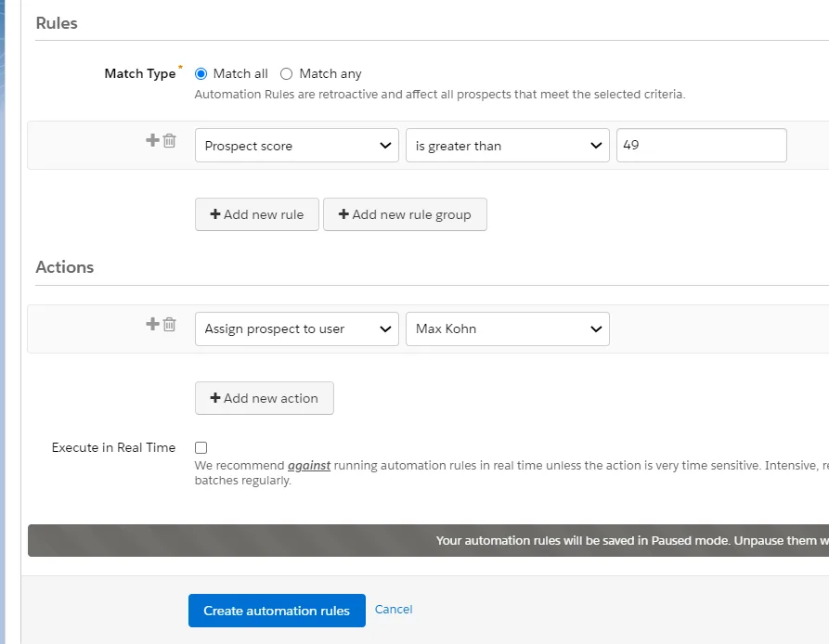Click the plus icon beside the action row
This screenshot has width=829, height=644.
153,324
